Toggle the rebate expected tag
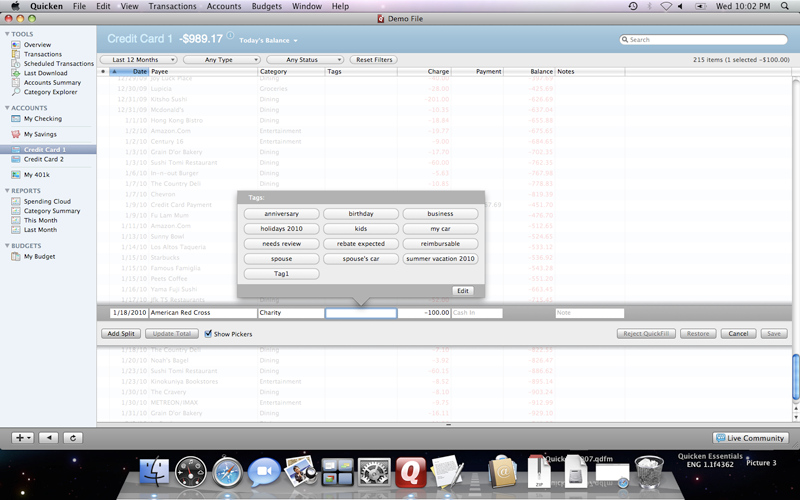800x500 pixels. point(361,243)
